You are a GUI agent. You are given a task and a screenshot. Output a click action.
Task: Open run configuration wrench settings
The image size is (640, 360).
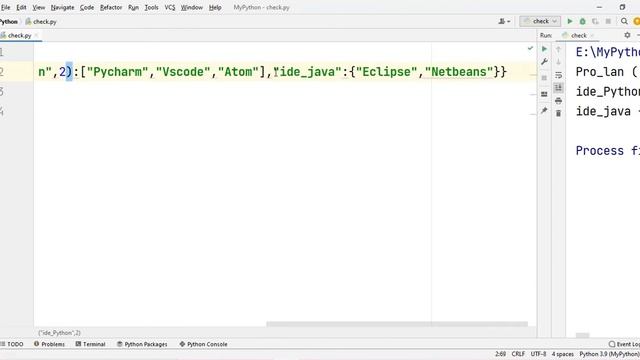(x=544, y=62)
